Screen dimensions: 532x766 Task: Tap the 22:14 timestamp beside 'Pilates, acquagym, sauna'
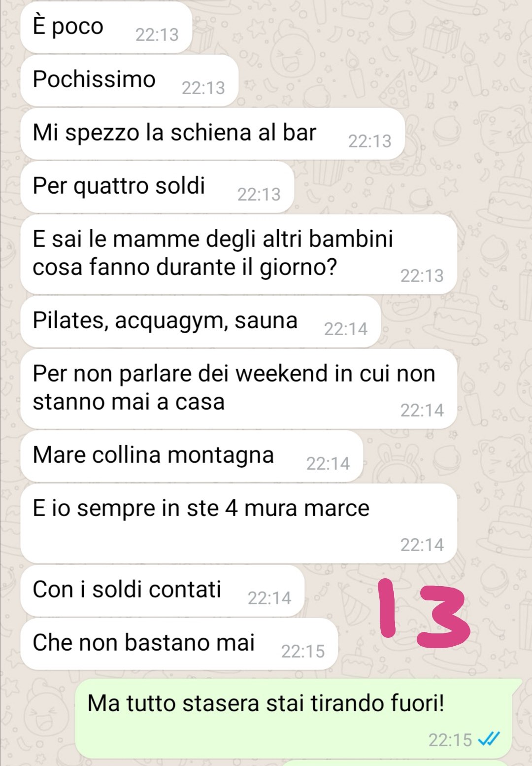click(x=346, y=329)
